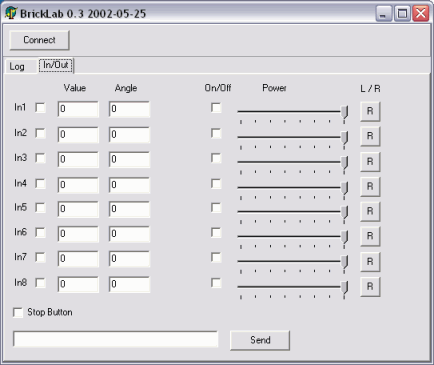This screenshot has width=434, height=365.
Task: Click the In7 Value field
Action: click(78, 259)
